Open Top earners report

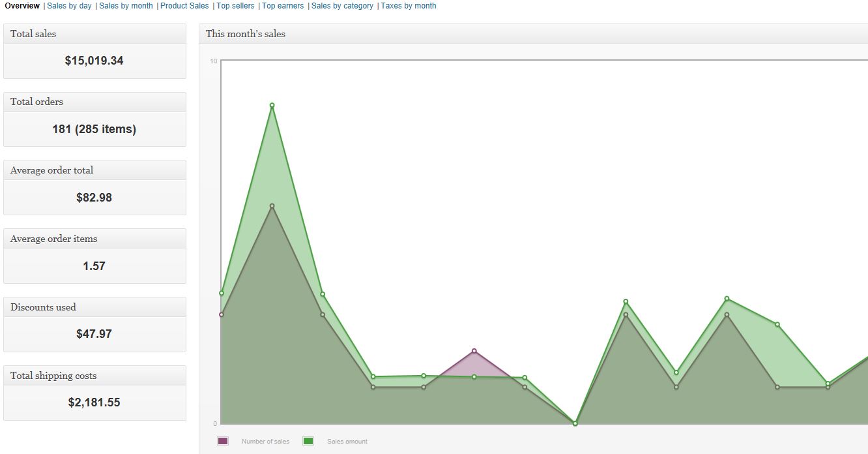(283, 6)
